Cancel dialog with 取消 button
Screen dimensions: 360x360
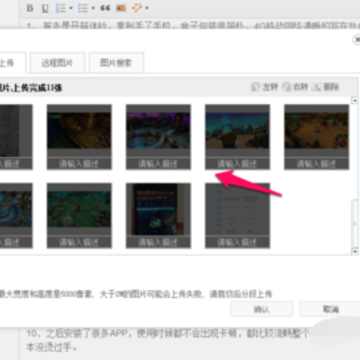330,309
